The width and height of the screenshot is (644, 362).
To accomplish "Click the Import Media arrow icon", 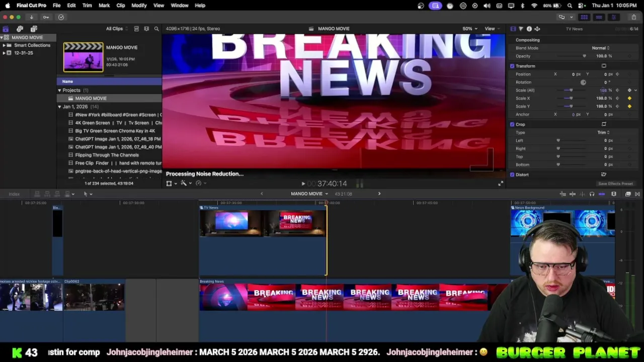I will click(x=31, y=17).
